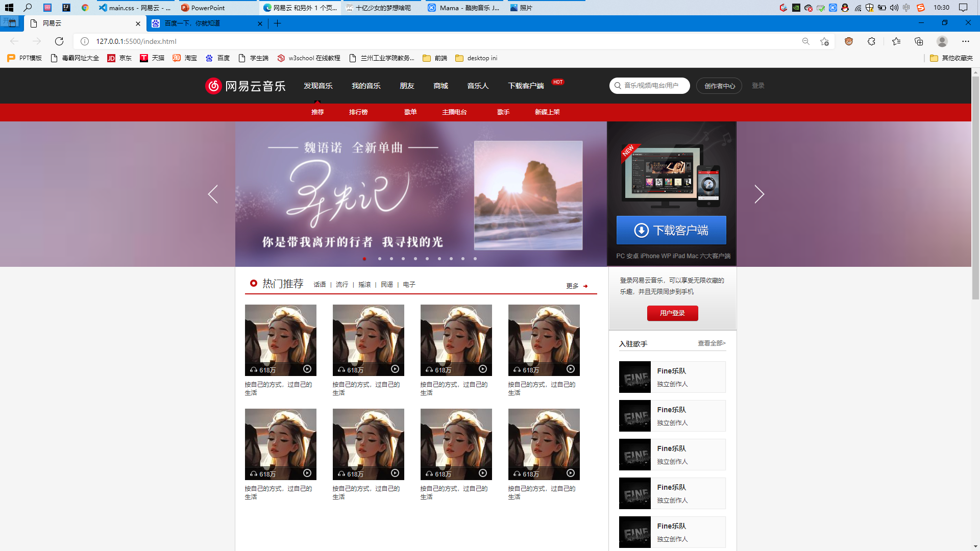Open the 排行榜 tab in red navigation
980x551 pixels.
358,112
